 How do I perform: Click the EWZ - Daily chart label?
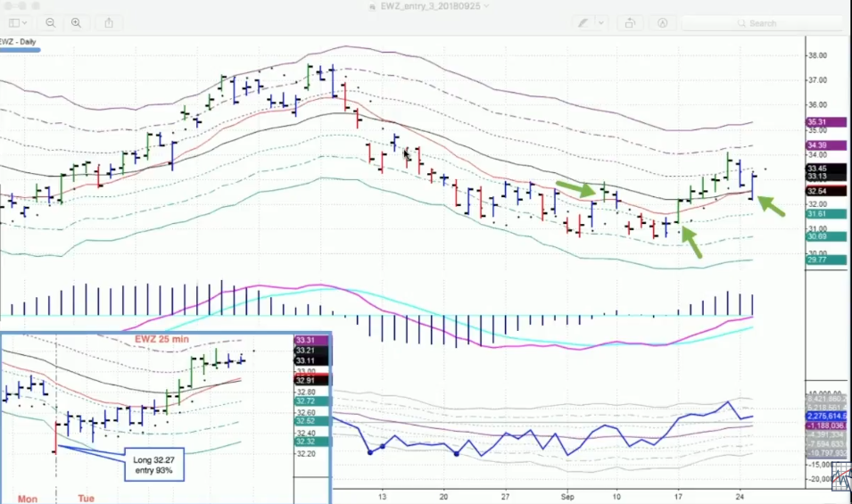[x=20, y=41]
